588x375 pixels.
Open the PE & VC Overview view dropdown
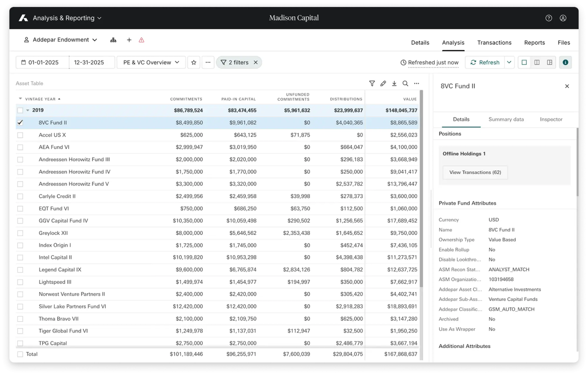(151, 62)
